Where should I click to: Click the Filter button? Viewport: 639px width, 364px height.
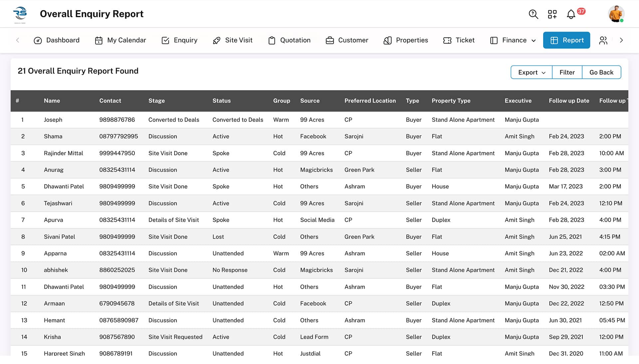(x=567, y=72)
